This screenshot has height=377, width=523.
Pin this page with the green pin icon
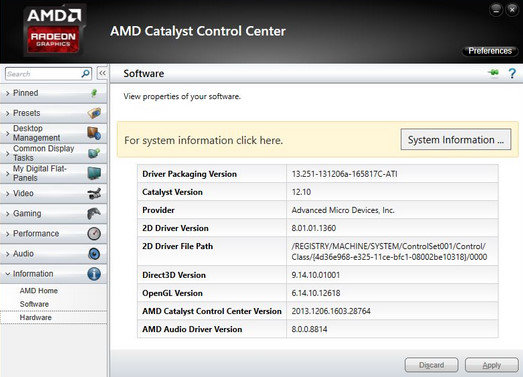tap(493, 72)
